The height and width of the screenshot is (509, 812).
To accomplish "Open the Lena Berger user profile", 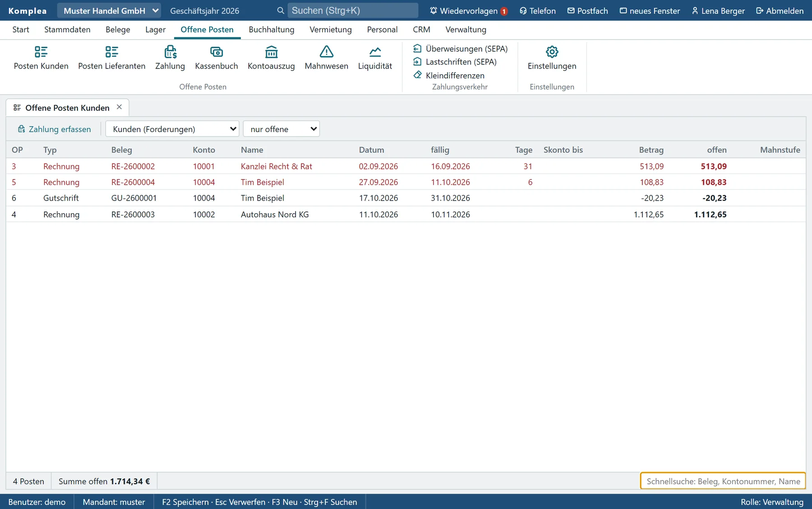I will (x=718, y=11).
